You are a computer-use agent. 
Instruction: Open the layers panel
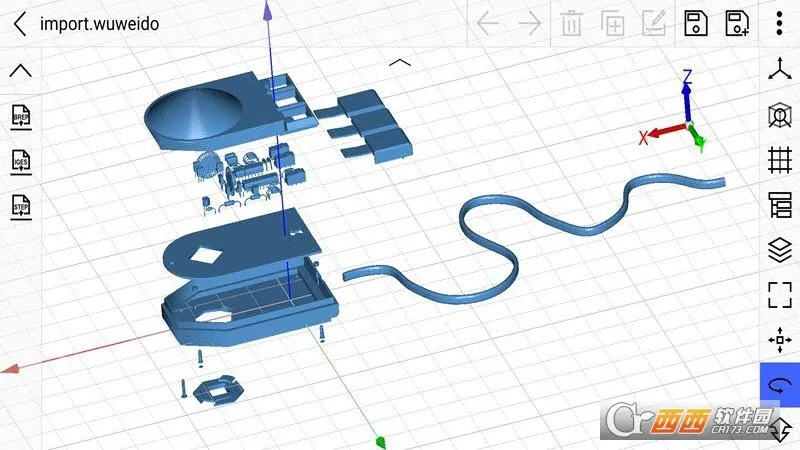780,250
